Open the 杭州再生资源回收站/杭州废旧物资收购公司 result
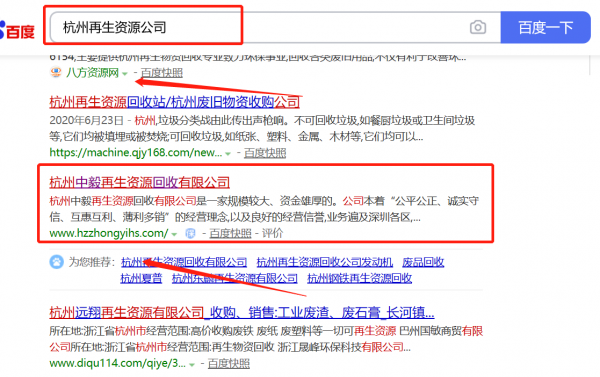600x377 pixels. [174, 102]
